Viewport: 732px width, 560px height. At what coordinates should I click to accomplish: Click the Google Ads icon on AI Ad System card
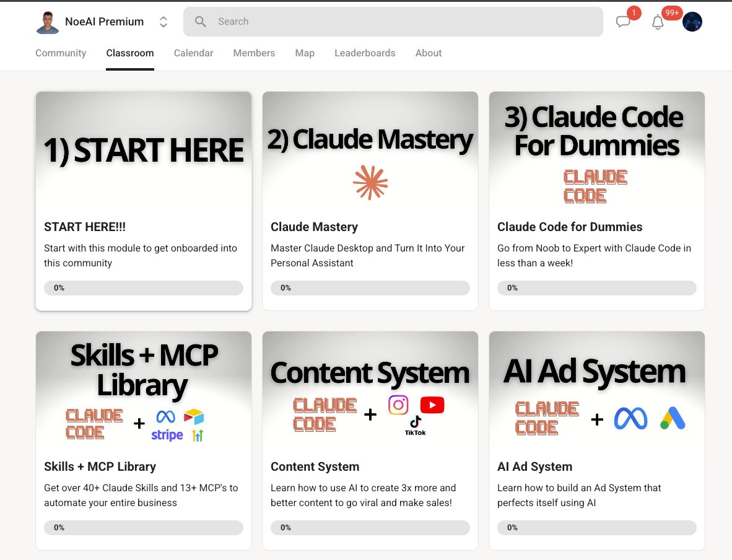tap(673, 419)
